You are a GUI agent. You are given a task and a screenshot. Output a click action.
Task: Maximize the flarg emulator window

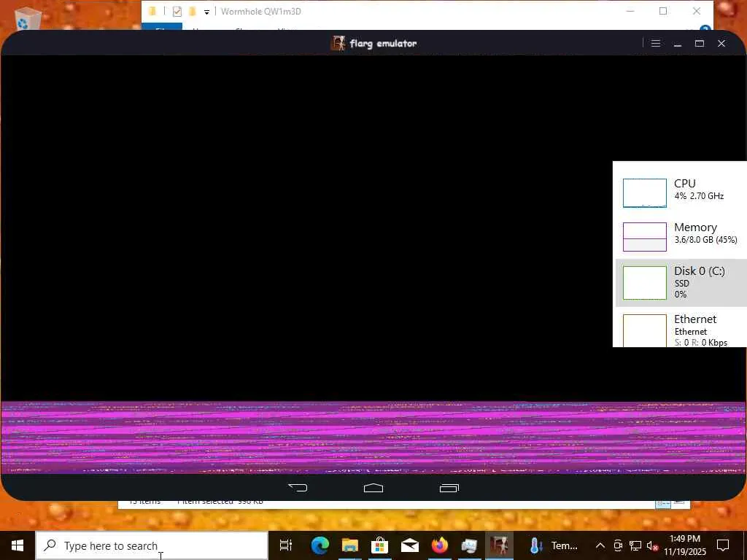(x=700, y=43)
